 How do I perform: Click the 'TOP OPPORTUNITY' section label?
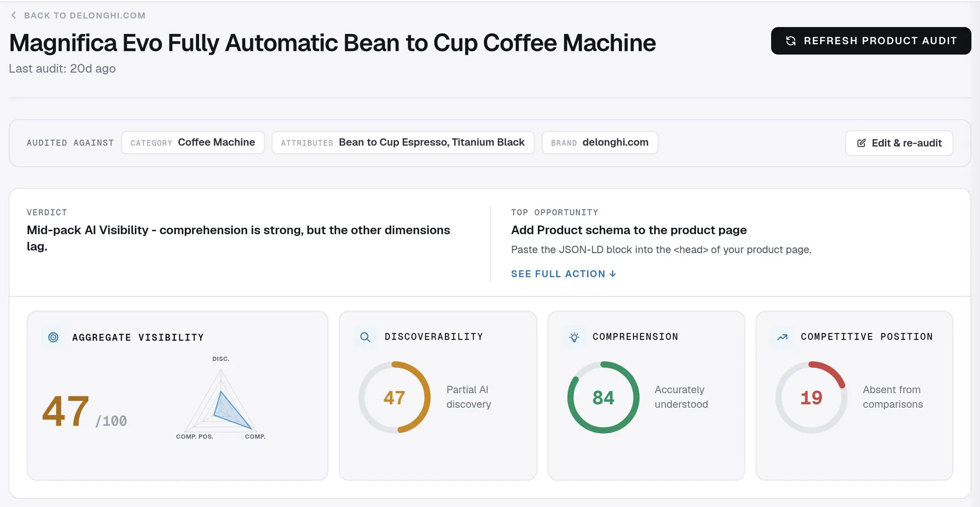click(554, 213)
